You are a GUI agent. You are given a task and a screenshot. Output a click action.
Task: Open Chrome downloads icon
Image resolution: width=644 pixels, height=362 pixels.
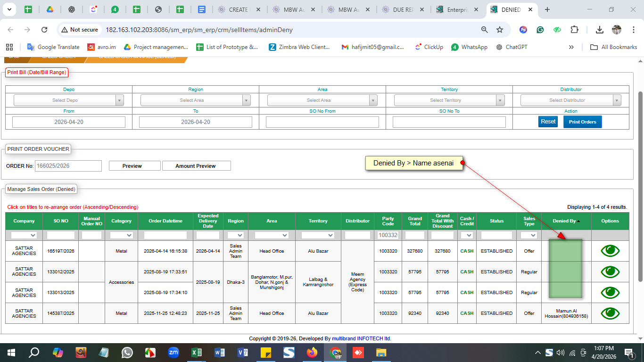pyautogui.click(x=599, y=30)
